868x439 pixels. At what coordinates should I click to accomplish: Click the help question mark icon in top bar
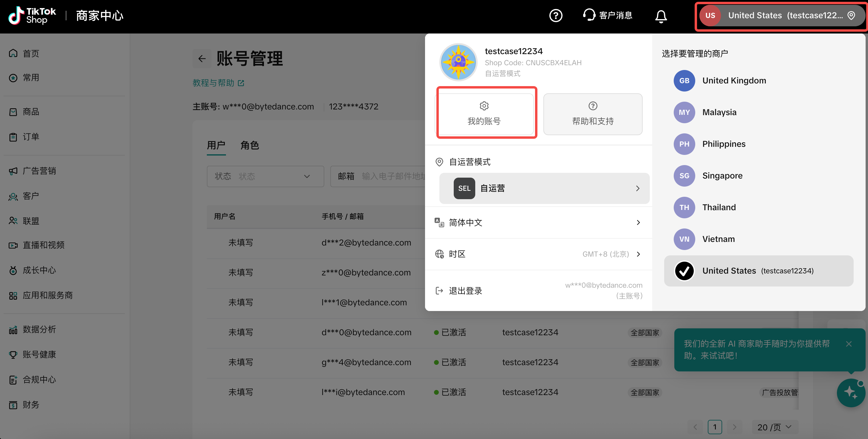555,16
